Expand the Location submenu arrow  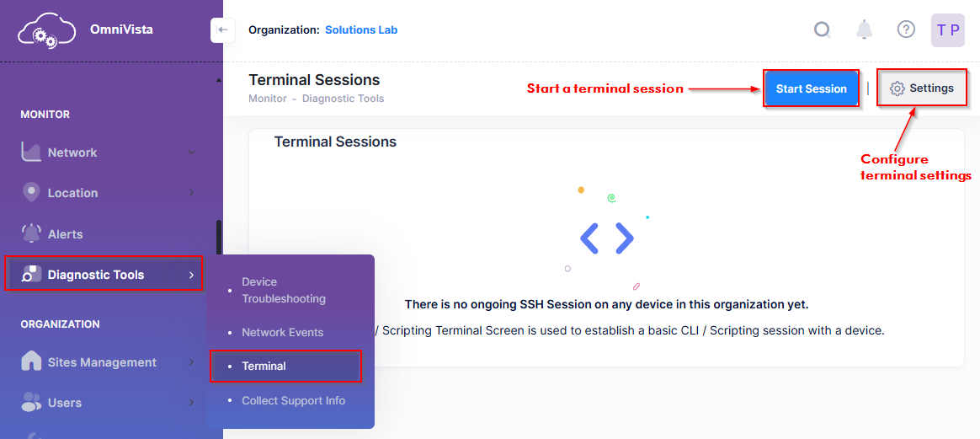pos(192,193)
